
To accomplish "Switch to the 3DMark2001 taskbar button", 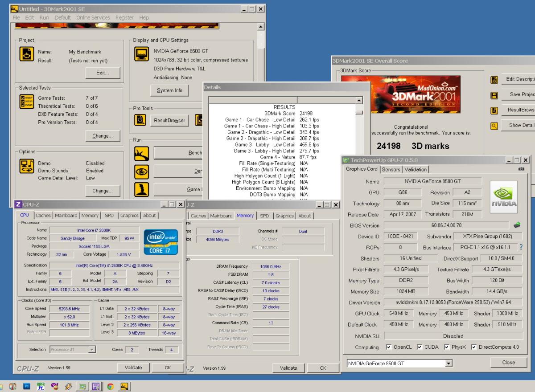I will point(124,387).
